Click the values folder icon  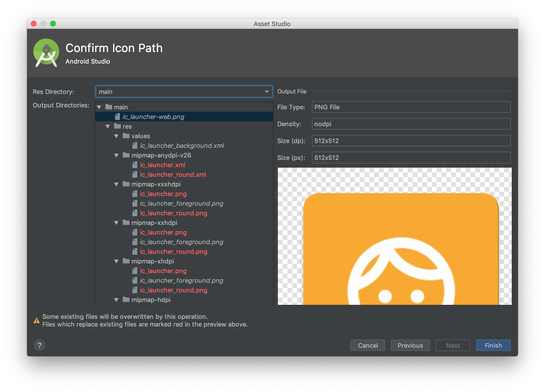point(126,136)
